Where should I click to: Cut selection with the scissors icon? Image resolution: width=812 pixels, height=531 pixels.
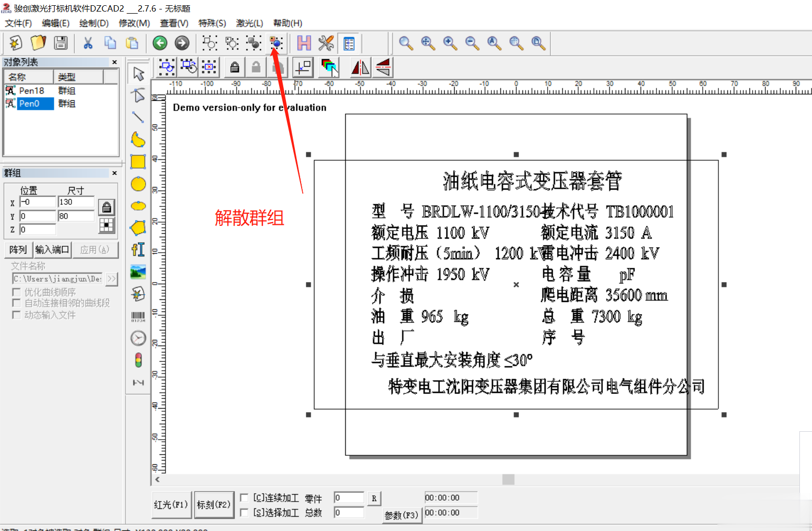(x=88, y=43)
